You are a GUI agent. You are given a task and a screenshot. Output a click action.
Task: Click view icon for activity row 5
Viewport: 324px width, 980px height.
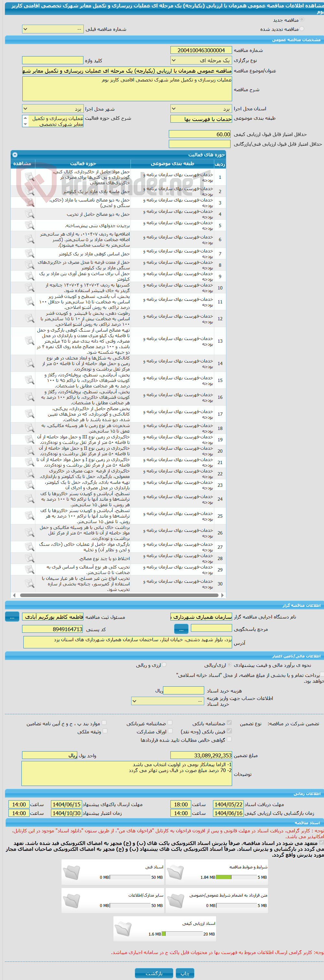(29, 225)
